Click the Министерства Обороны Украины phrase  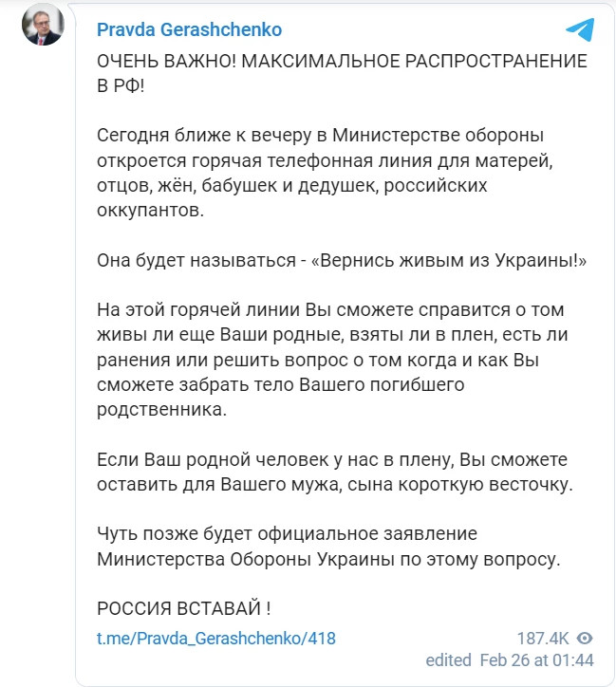coord(246,560)
